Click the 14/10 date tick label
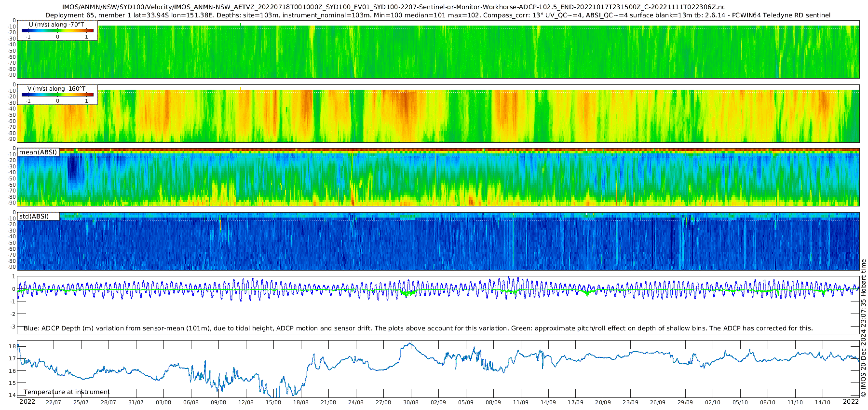This screenshot has height=410, width=868. click(823, 402)
